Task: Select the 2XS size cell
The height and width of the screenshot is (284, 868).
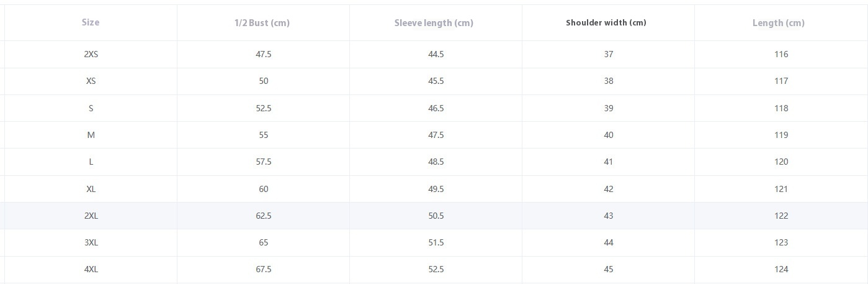Action: (x=91, y=54)
